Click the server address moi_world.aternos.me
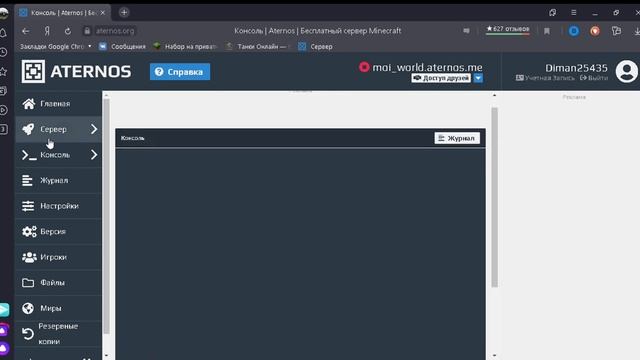 pyautogui.click(x=427, y=67)
